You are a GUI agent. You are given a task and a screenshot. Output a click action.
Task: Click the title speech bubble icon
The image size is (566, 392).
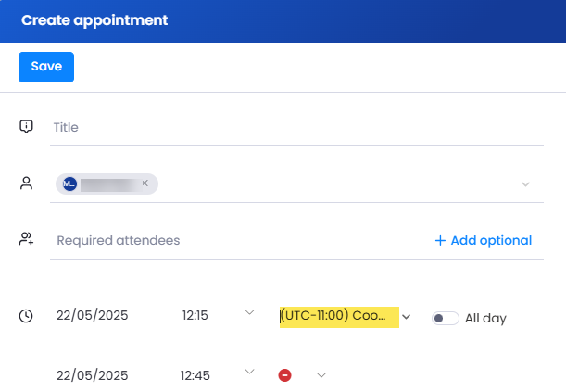[x=26, y=126]
